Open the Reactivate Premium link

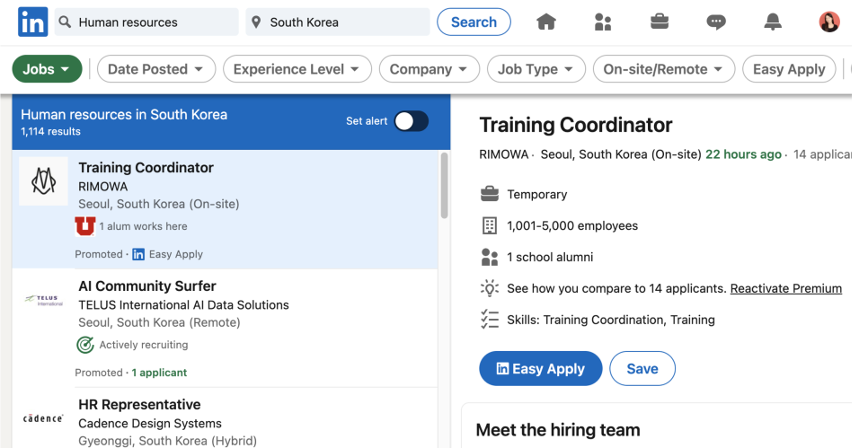(786, 288)
